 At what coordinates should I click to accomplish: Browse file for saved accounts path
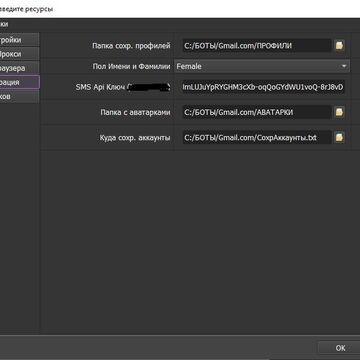click(x=339, y=137)
